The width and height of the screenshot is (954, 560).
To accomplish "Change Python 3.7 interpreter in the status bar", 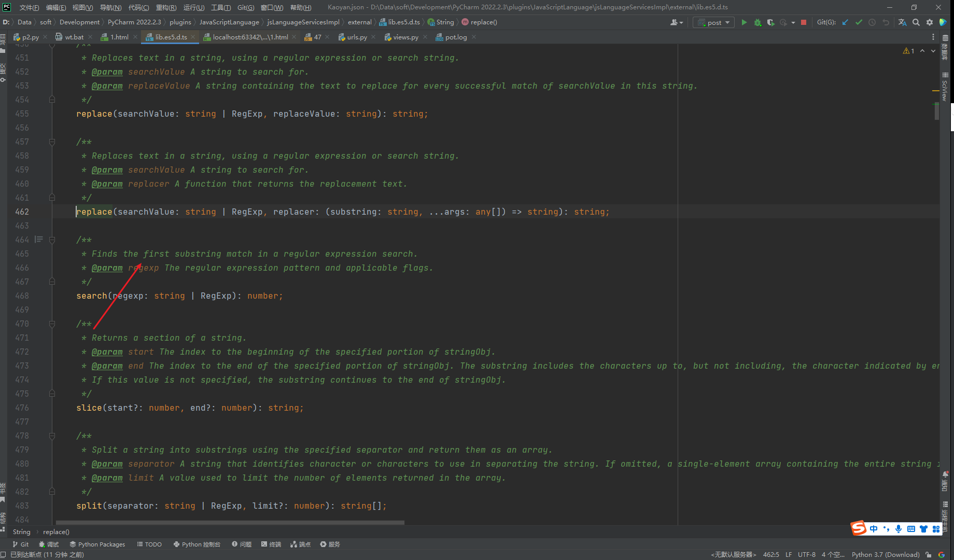I will [885, 554].
